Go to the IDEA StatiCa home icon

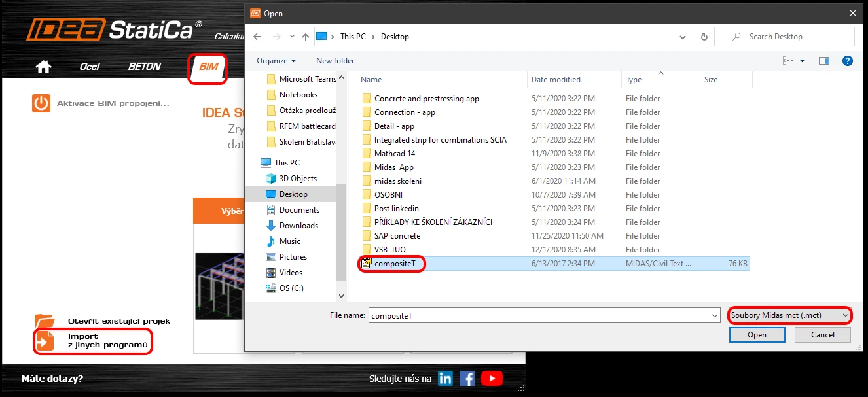(44, 67)
